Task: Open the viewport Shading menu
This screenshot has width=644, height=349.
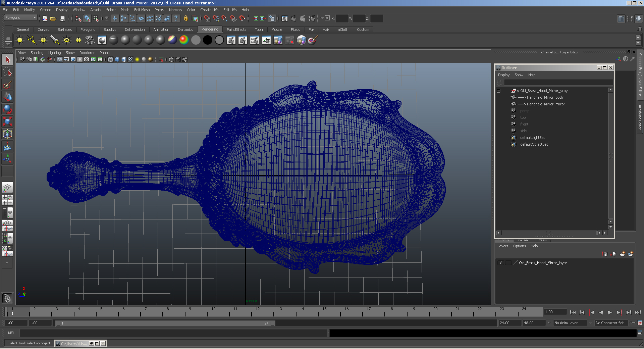Action: (x=37, y=53)
